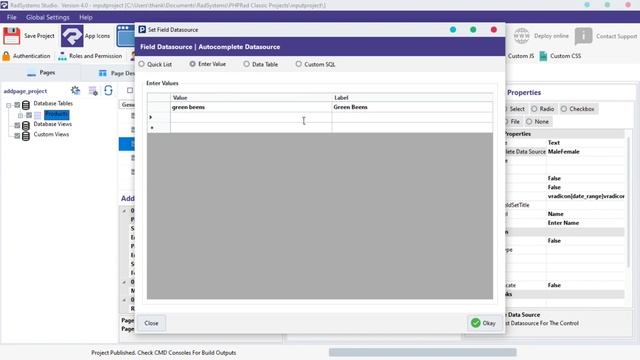Image resolution: width=640 pixels, height=360 pixels.
Task: Open the Custom CSS editor icon
Action: coord(543,56)
